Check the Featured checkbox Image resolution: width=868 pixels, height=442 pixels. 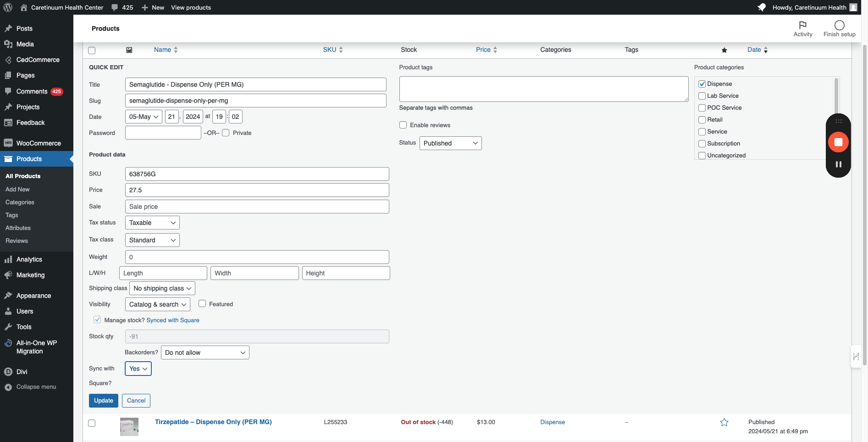click(x=202, y=303)
